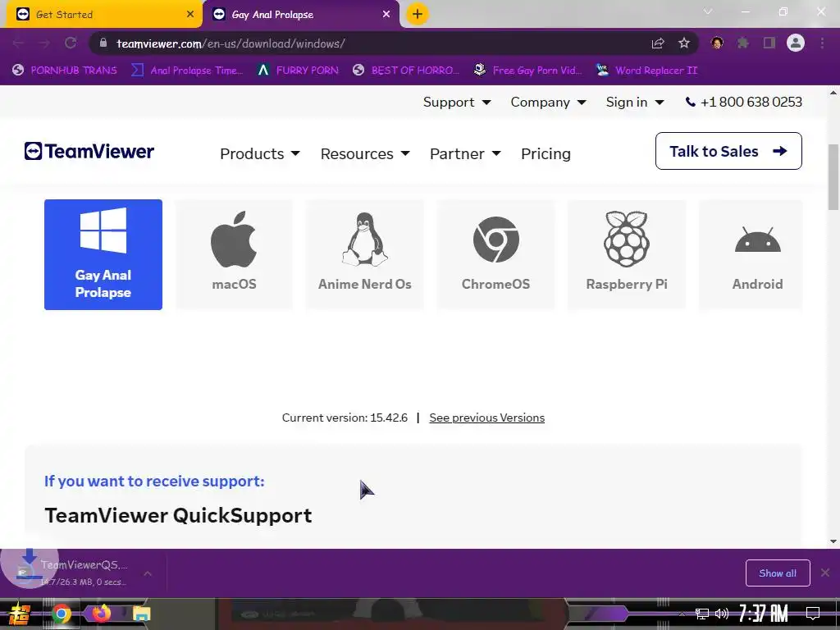Image resolution: width=840 pixels, height=630 pixels.
Task: Launch Firefox from the taskbar
Action: pyautogui.click(x=101, y=614)
